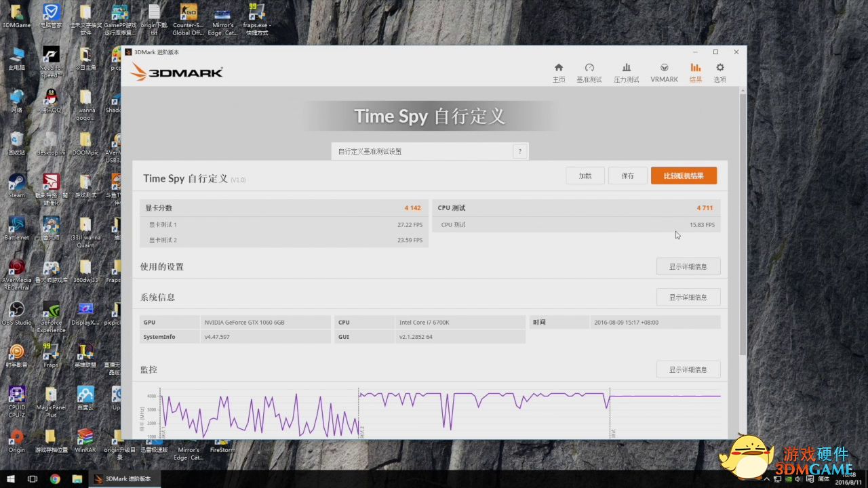Screen dimensions: 868x488
Task: Open the 压力测试 stress test tab
Action: pos(627,73)
